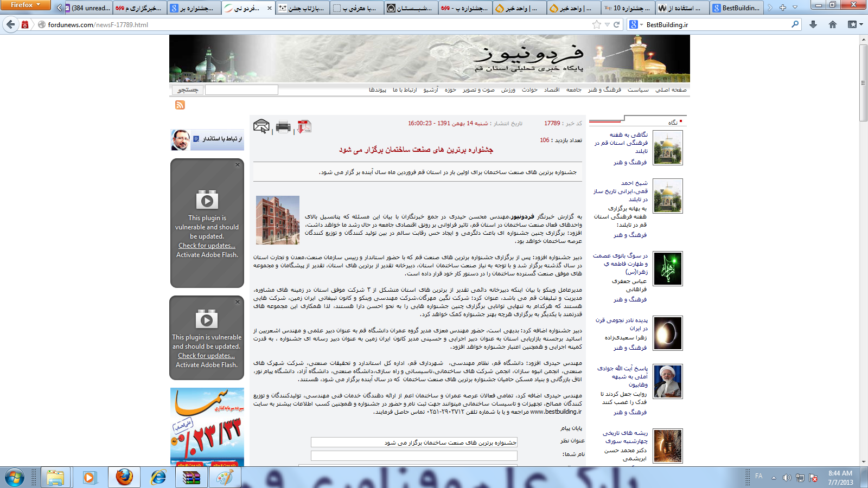Click the print article icon
This screenshot has width=868, height=488.
[283, 127]
